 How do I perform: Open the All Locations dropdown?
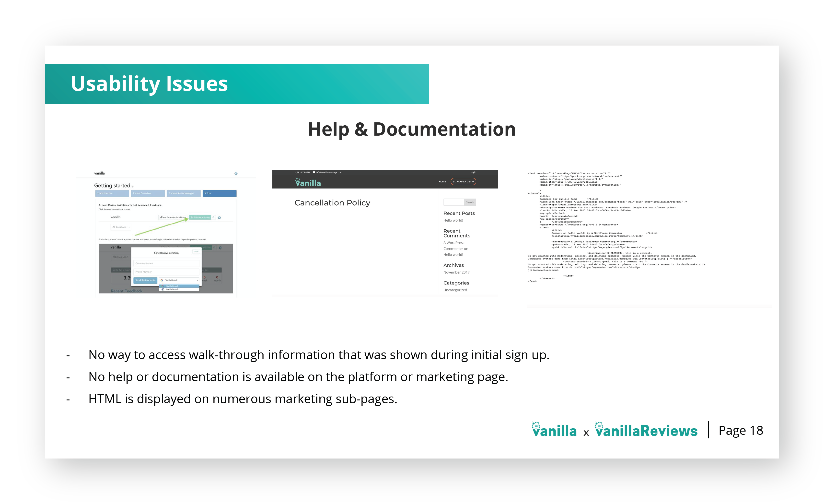tap(121, 227)
